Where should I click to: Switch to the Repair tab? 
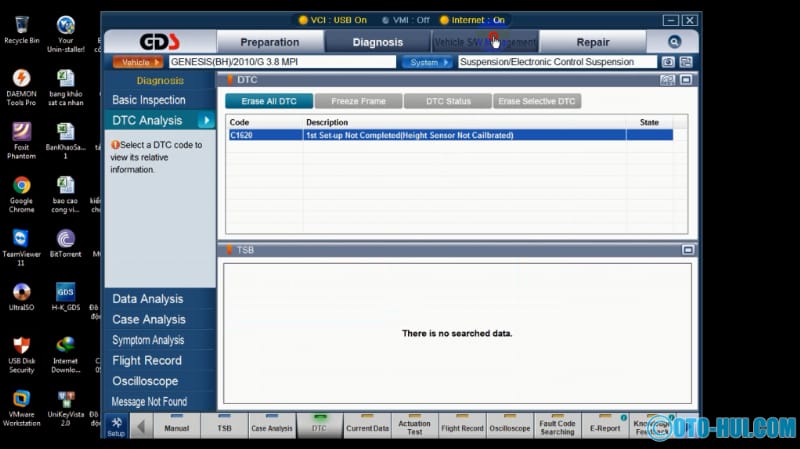pos(592,42)
